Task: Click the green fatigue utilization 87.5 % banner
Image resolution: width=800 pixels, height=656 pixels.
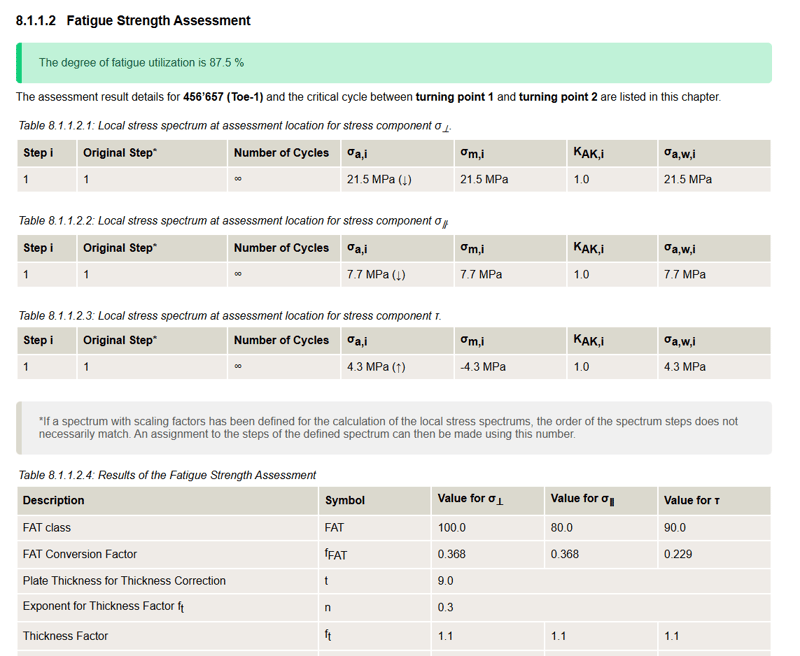Action: (x=394, y=63)
